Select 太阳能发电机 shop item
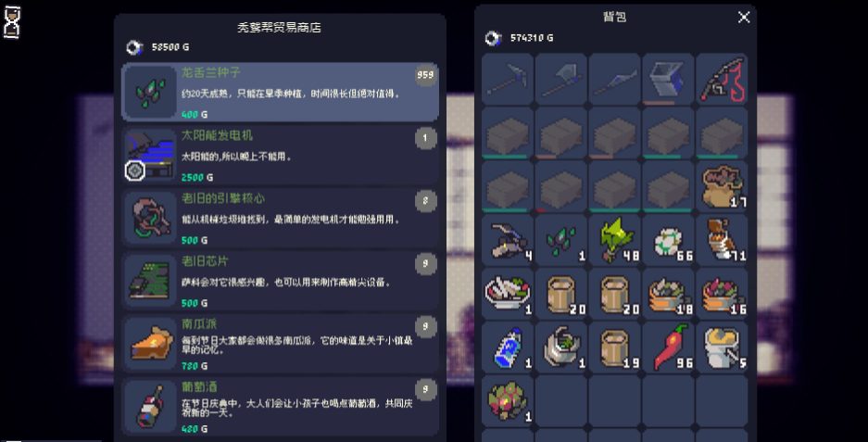The width and height of the screenshot is (868, 442). coord(280,155)
